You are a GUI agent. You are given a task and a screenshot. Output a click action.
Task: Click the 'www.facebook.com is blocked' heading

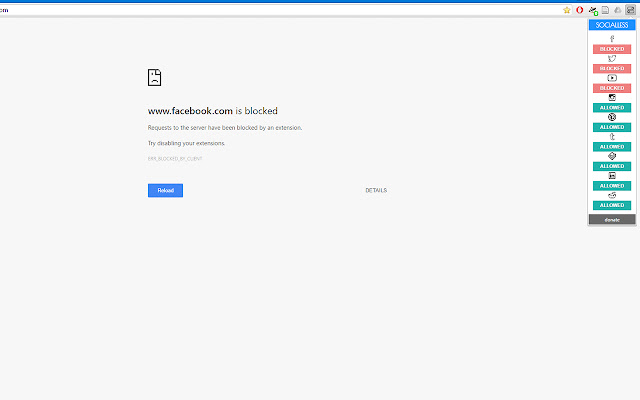pos(213,111)
